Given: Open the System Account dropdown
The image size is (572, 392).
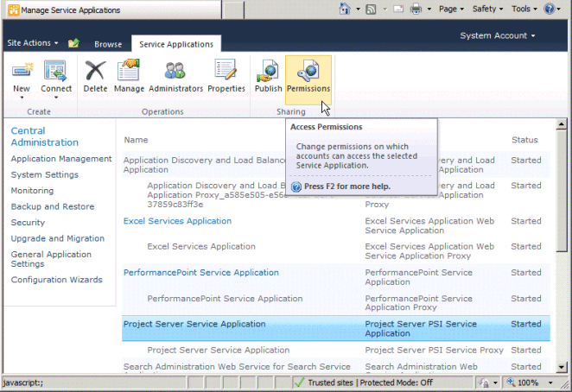Looking at the screenshot, I should coord(497,35).
